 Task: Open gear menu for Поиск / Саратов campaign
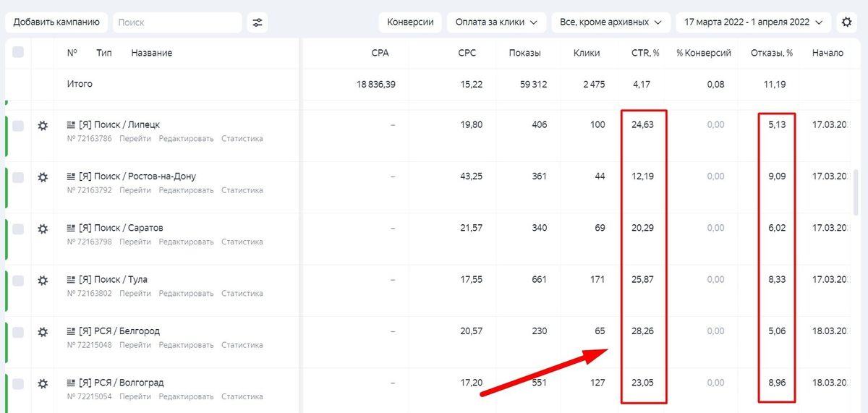[43, 229]
